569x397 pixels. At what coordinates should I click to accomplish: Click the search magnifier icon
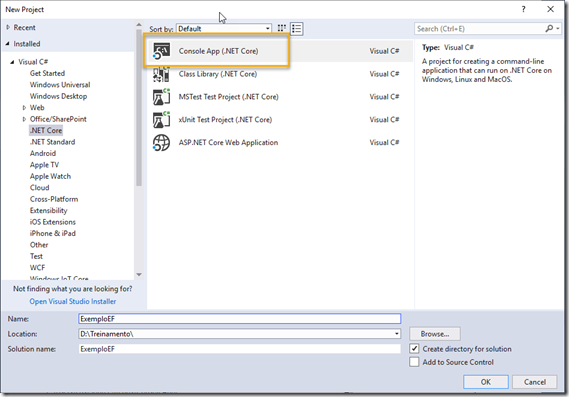549,28
